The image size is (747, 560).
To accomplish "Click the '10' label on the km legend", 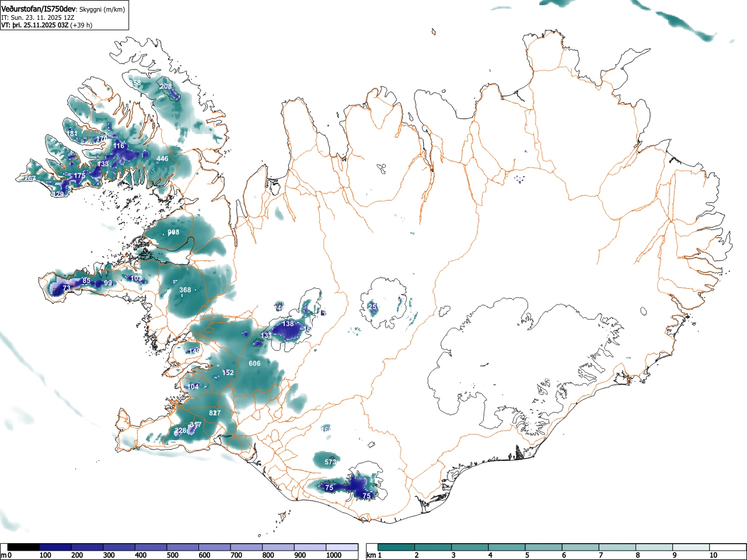I will pos(713,555).
